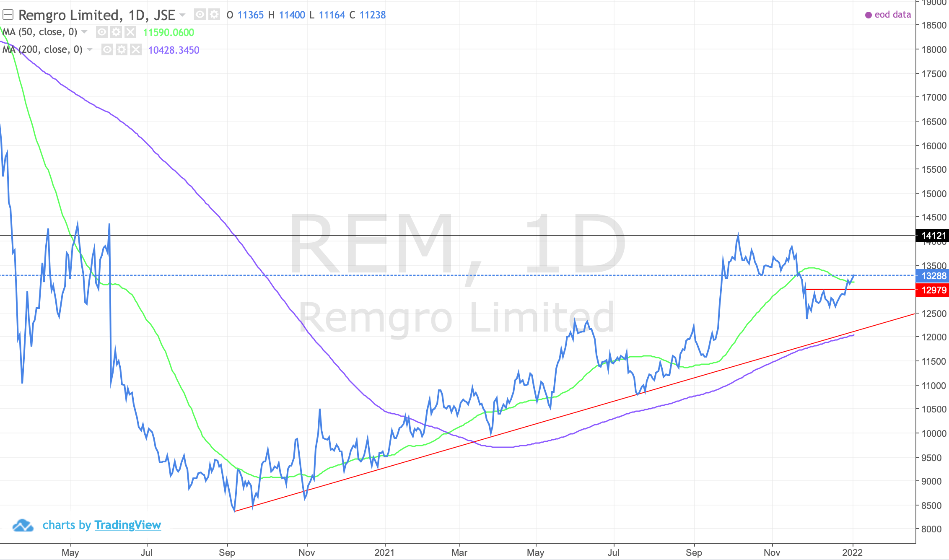Screen dimensions: 949x560
Task: Click the MA 50 value 11590.0600
Action: [169, 33]
